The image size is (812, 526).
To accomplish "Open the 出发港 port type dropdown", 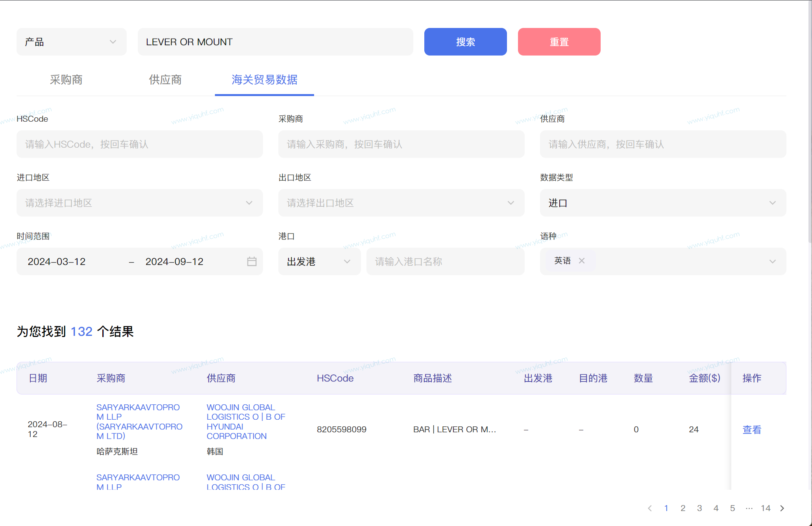I will point(319,261).
